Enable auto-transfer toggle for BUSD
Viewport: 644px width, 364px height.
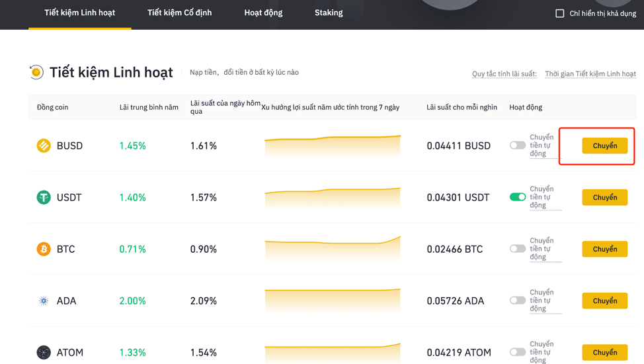point(518,145)
